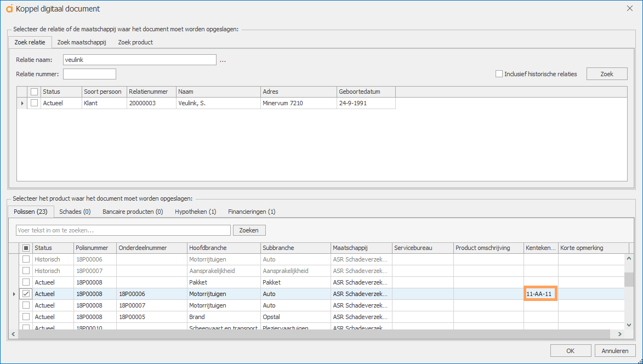Switch to the Zoek relatie tab
643x364 pixels.
point(30,42)
